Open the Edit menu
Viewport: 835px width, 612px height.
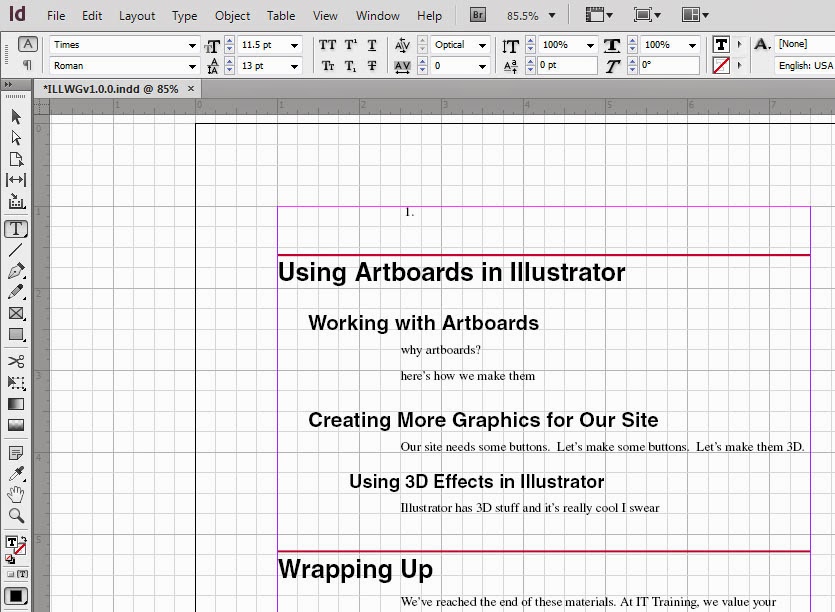[x=92, y=16]
